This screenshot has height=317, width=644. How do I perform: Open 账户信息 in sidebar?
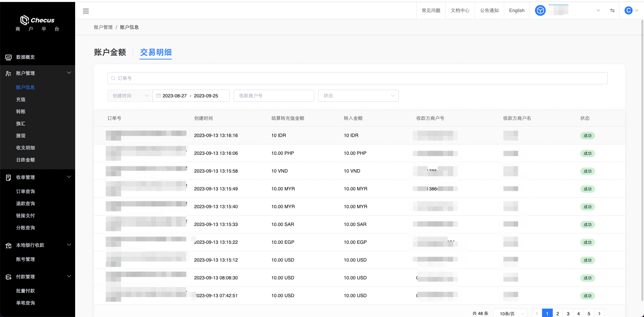(25, 87)
